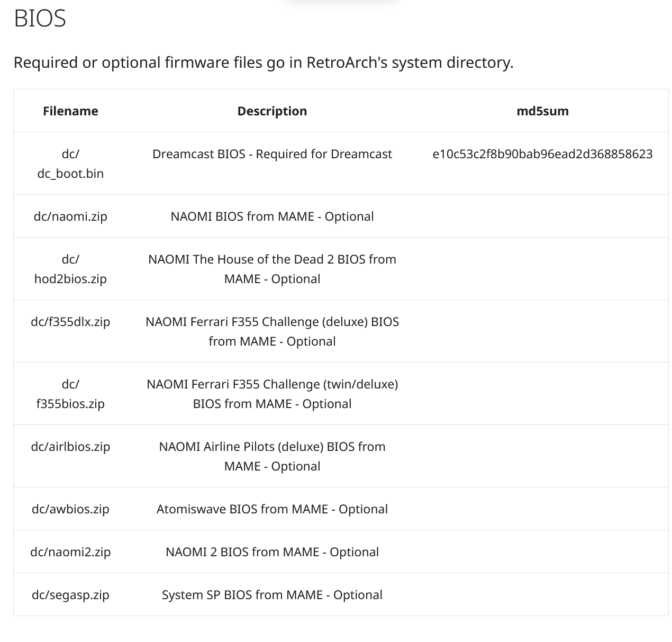The height and width of the screenshot is (642, 672).
Task: Click the System SP BIOS description
Action: (x=272, y=595)
